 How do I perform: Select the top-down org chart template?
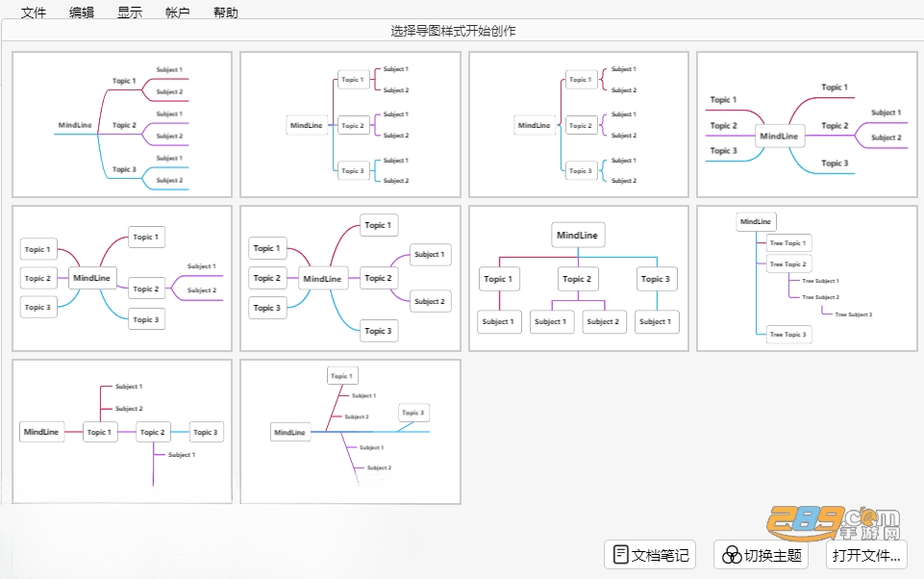click(579, 278)
